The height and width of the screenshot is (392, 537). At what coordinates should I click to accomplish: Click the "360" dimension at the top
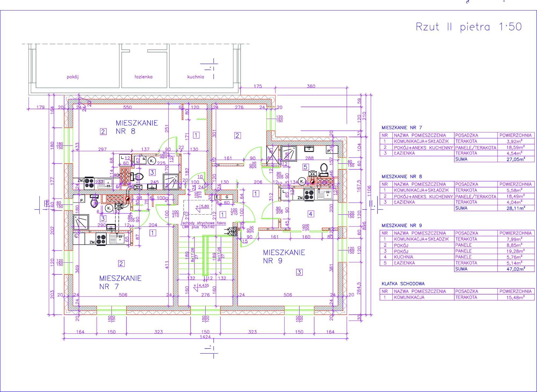click(x=311, y=86)
